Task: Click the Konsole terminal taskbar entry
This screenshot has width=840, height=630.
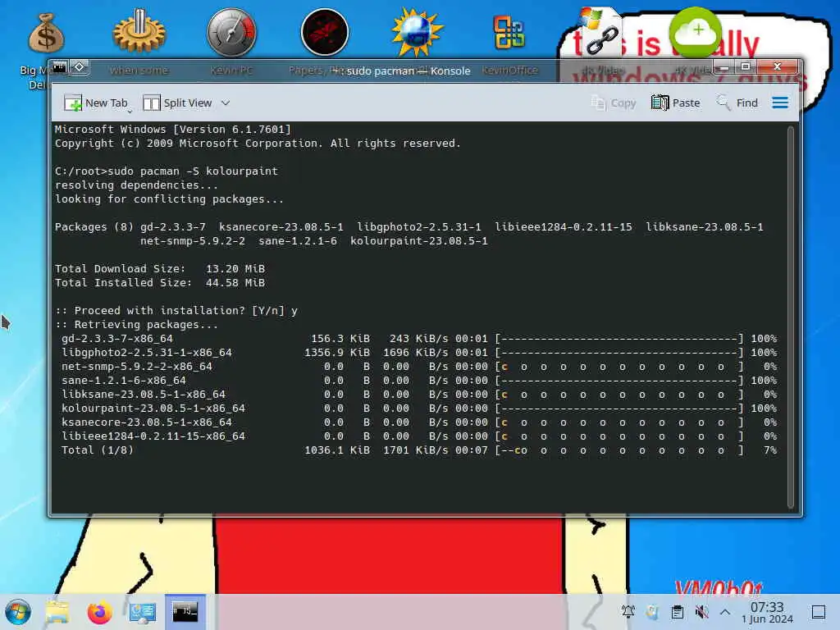Action: 185,612
